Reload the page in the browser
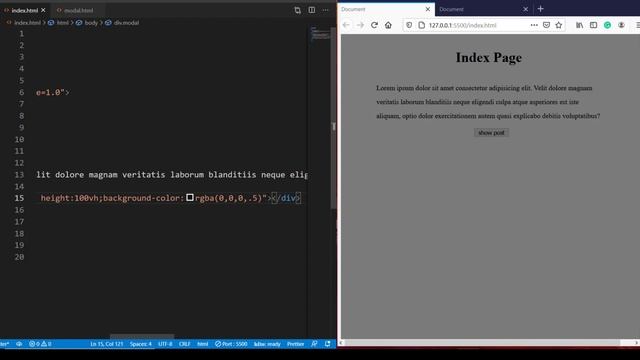Viewport: 640px width, 360px height. (374, 25)
